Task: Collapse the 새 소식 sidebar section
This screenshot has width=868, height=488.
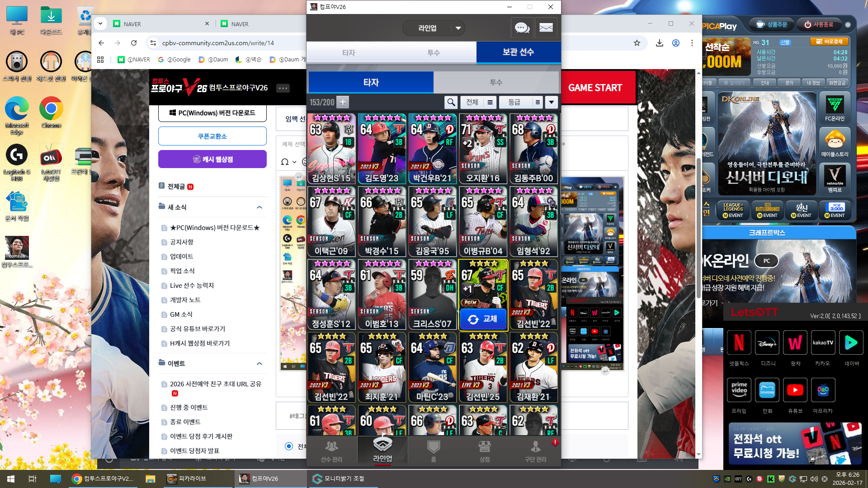Action: pyautogui.click(x=259, y=207)
